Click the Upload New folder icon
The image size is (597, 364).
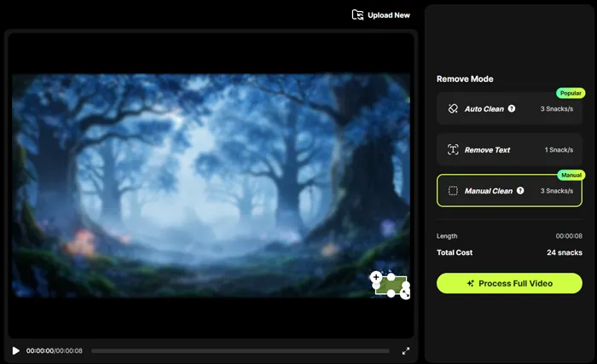pos(357,14)
